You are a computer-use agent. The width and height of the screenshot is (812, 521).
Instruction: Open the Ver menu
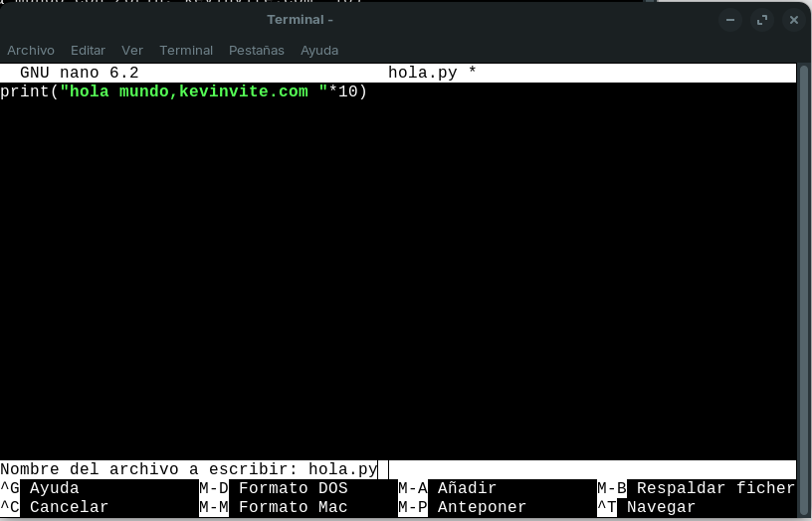tap(132, 50)
